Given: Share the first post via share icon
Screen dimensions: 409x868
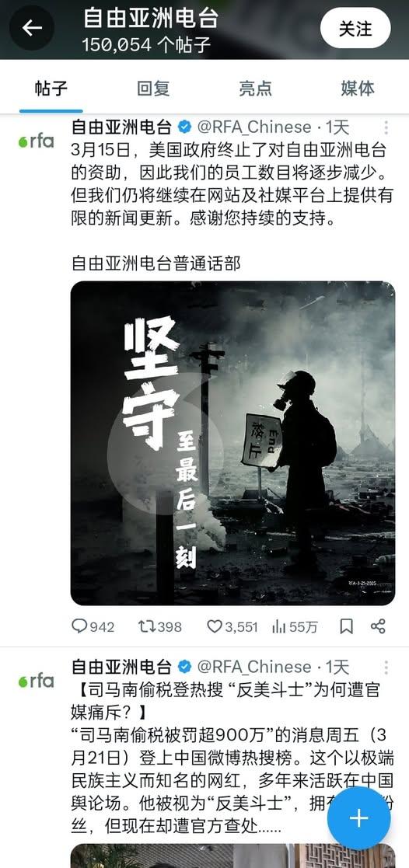Looking at the screenshot, I should click(378, 626).
